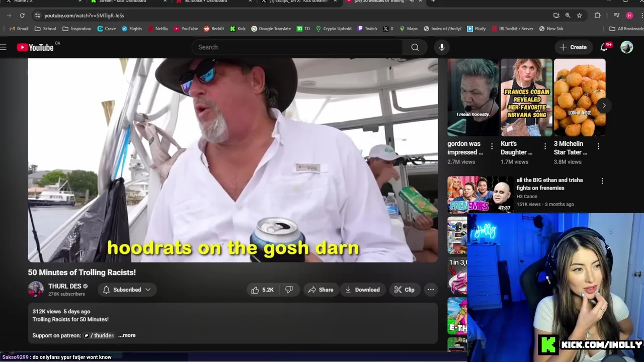Viewport: 644px width, 362px height.
Task: Open the Netflix bookmark
Action: pyautogui.click(x=158, y=29)
